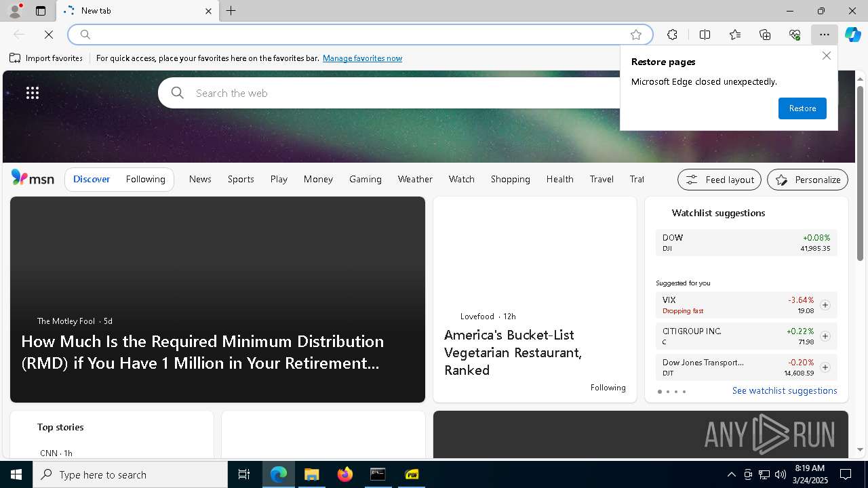
Task: Open the Watch category
Action: click(x=462, y=179)
